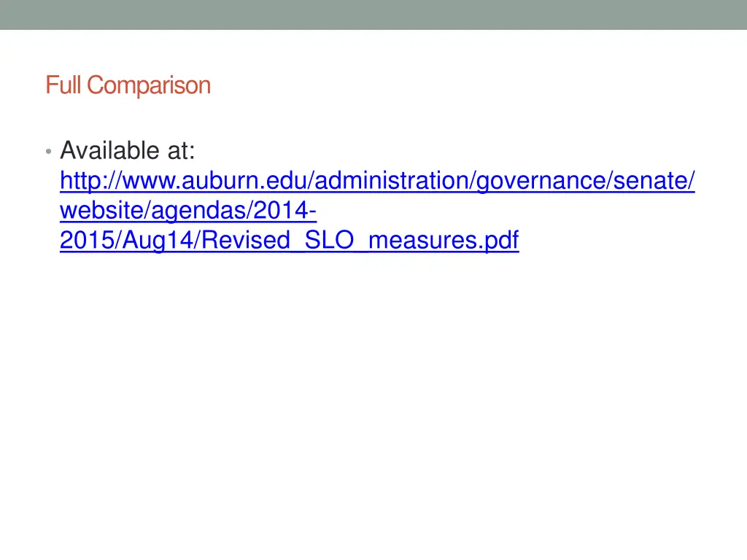The image size is (747, 560).
Task: Click the gray bullet point marker
Action: [49, 152]
